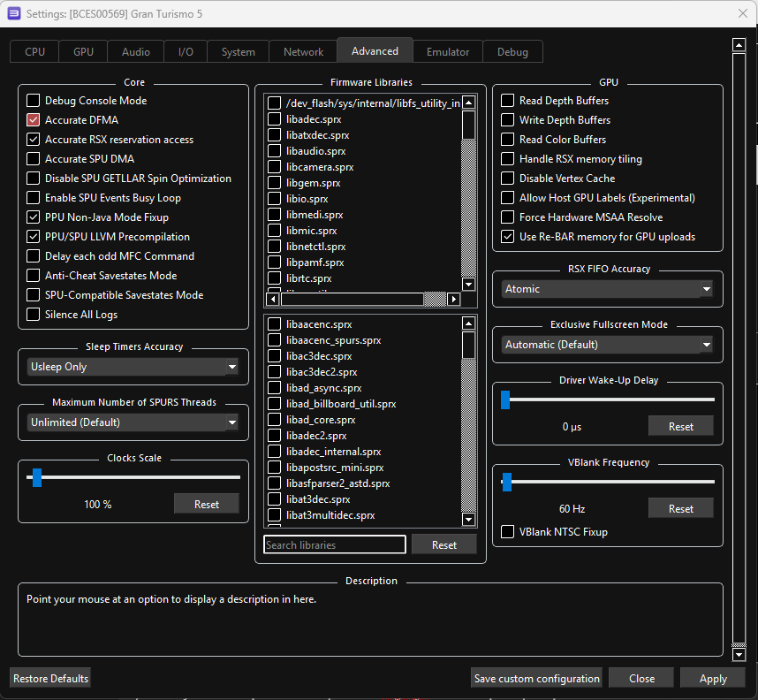The image size is (758, 700).
Task: Click lower library list scroll up arrow
Action: coord(468,324)
